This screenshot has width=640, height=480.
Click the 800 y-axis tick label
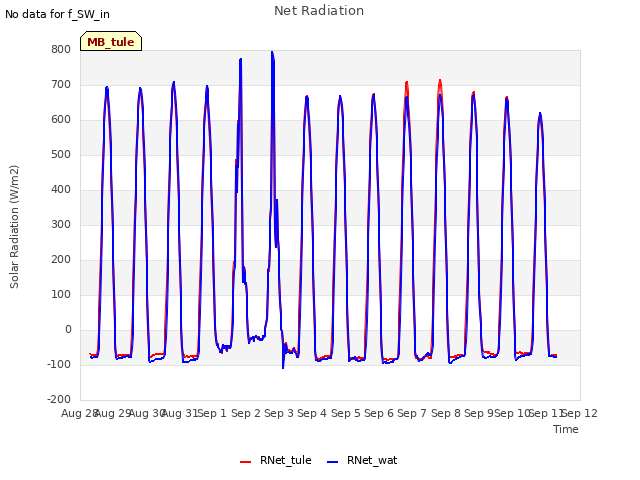coord(61,49)
